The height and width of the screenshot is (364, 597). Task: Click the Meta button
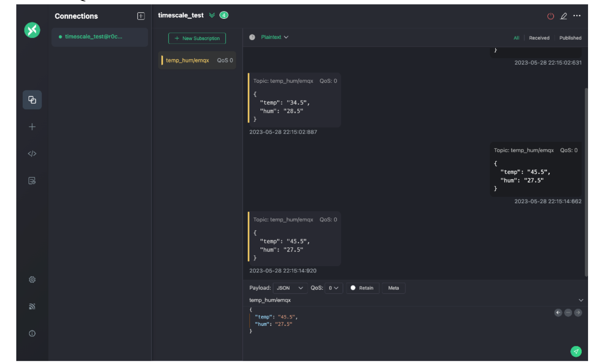pyautogui.click(x=393, y=288)
